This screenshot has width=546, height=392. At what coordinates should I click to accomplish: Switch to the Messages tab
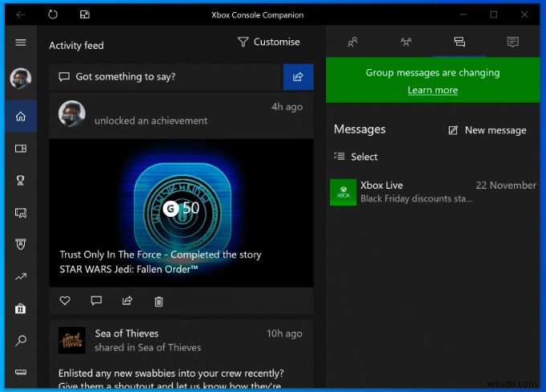click(x=459, y=42)
